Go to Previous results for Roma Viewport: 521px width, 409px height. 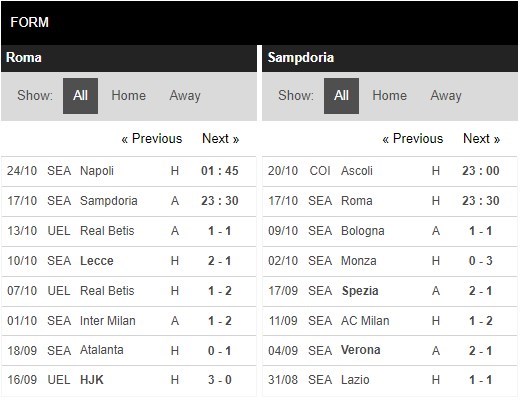pos(152,138)
